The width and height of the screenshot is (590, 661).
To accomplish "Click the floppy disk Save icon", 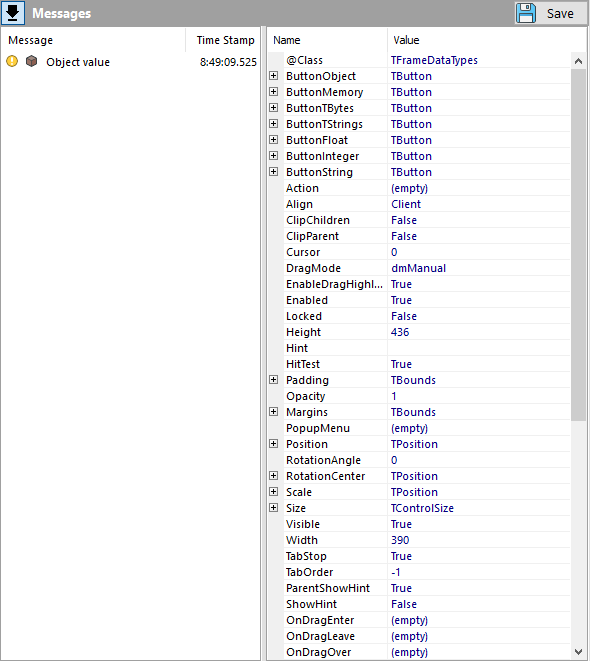I will pyautogui.click(x=526, y=13).
